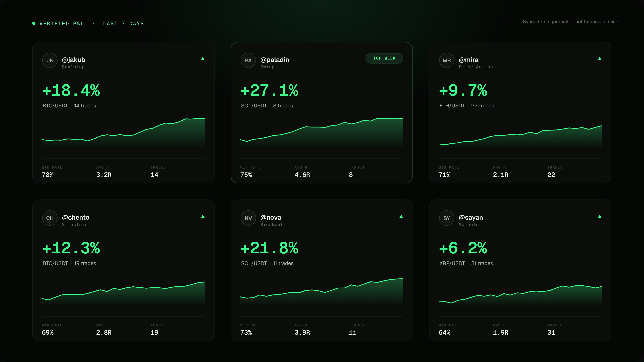The height and width of the screenshot is (362, 644).
Task: Click the NV avatar on nova's card
Action: [x=248, y=218]
